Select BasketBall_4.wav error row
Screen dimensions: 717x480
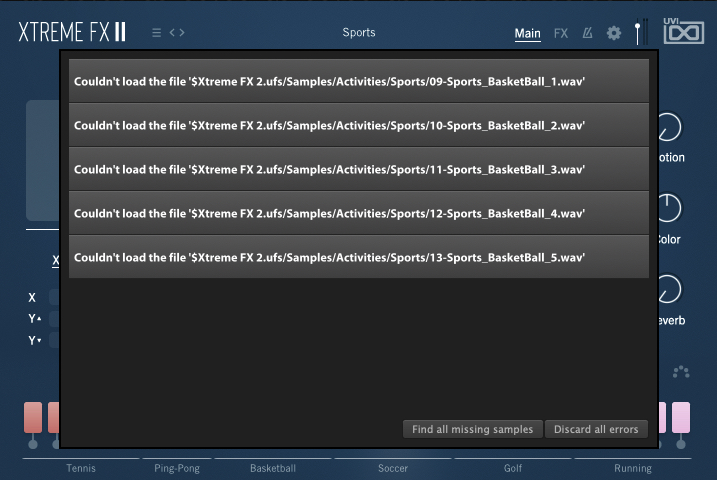pyautogui.click(x=358, y=213)
